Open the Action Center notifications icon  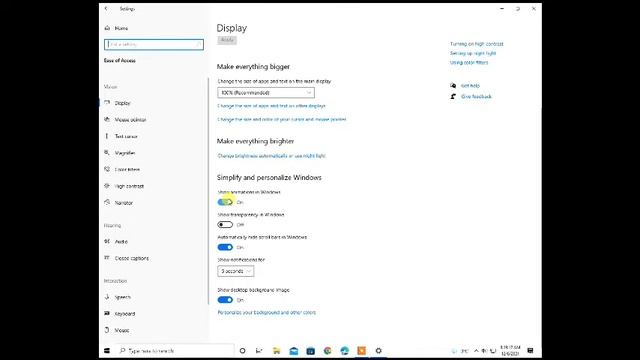(530, 351)
